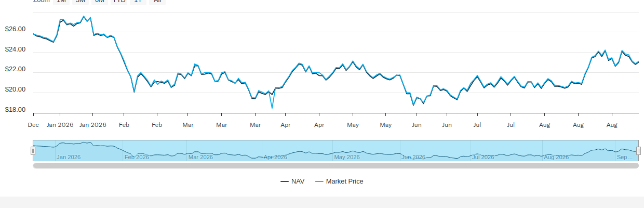
Task: Click Jun 2026 in the range navigator
Action: (413, 157)
